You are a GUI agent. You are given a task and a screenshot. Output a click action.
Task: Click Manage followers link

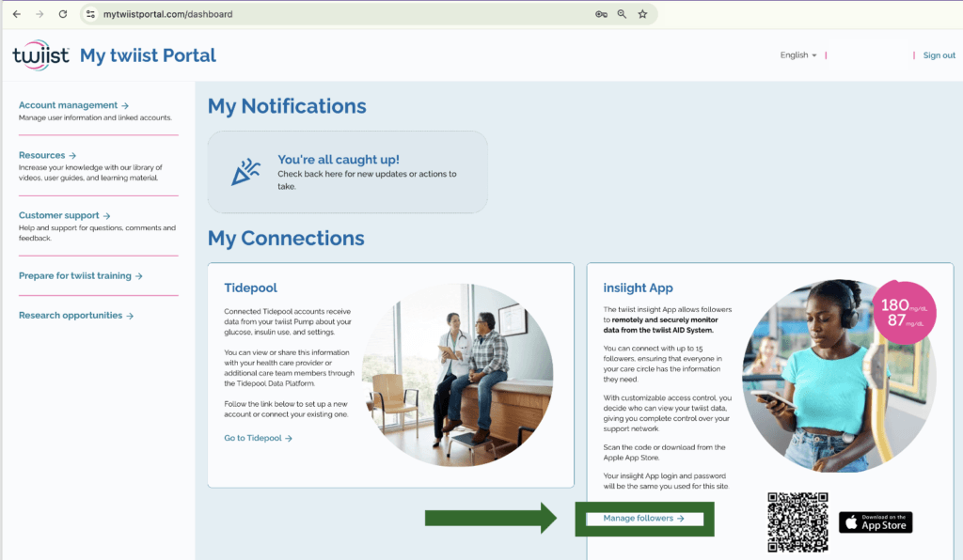(643, 518)
